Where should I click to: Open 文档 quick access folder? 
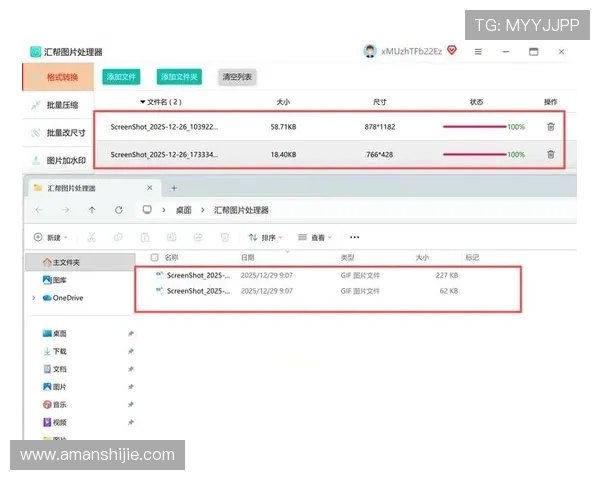[x=55, y=369]
